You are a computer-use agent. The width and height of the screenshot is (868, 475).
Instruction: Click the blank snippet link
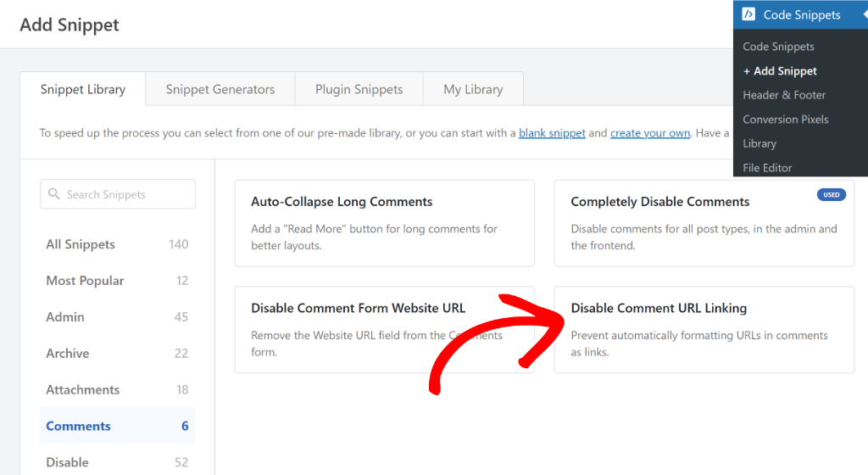pyautogui.click(x=552, y=133)
